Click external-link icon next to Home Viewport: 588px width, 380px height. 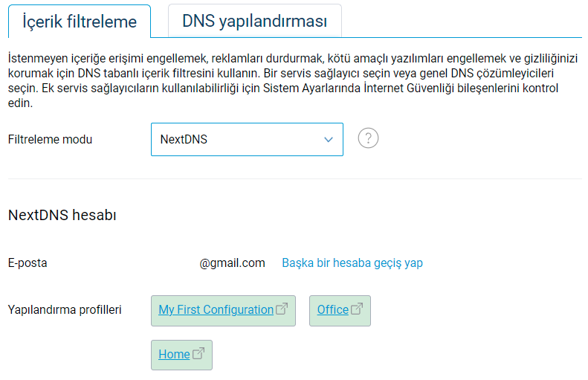(198, 354)
